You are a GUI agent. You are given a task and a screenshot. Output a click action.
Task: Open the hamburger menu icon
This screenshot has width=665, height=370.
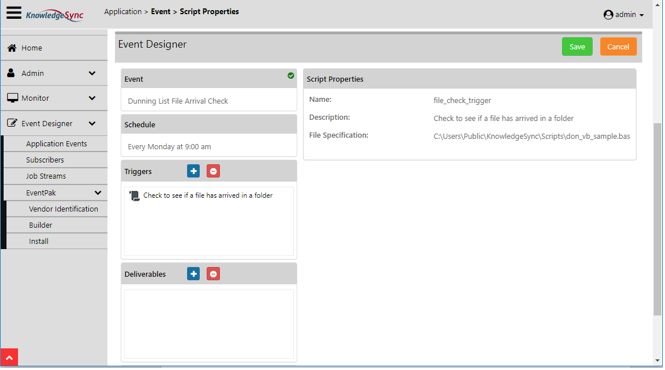click(14, 13)
